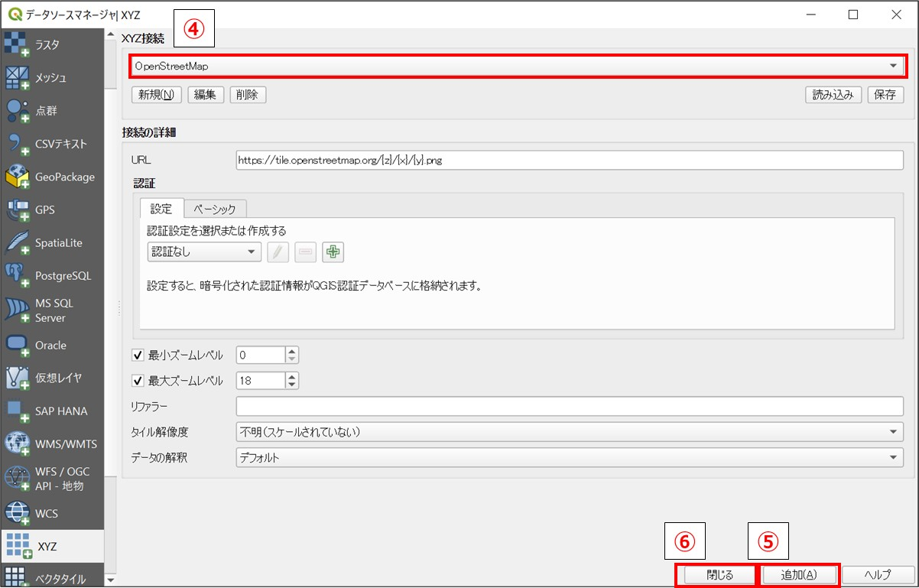Click the referer (リファラー) input field
The image size is (919, 588).
570,406
